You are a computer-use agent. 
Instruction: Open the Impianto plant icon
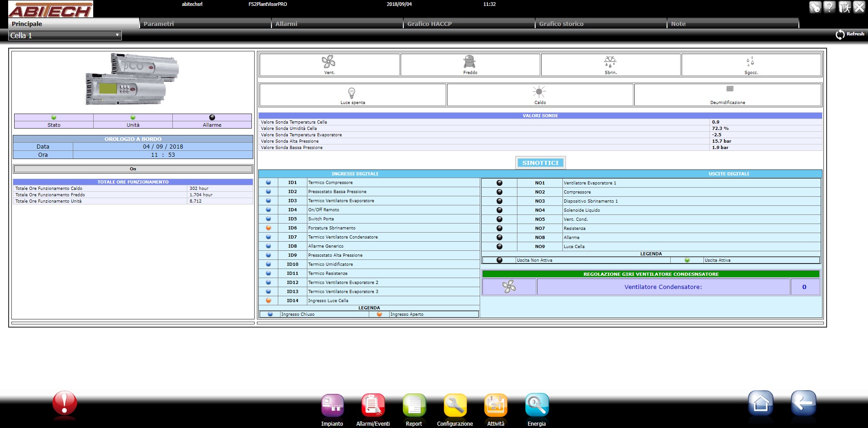(x=332, y=405)
